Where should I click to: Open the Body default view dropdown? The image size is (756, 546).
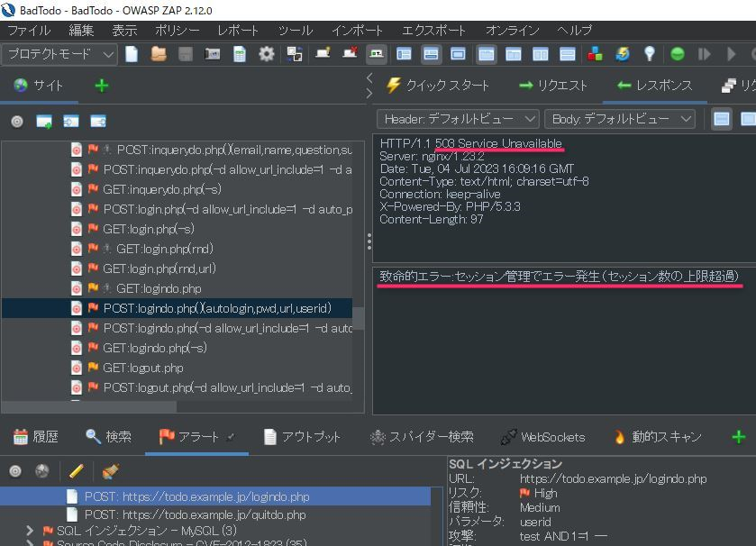pos(620,119)
